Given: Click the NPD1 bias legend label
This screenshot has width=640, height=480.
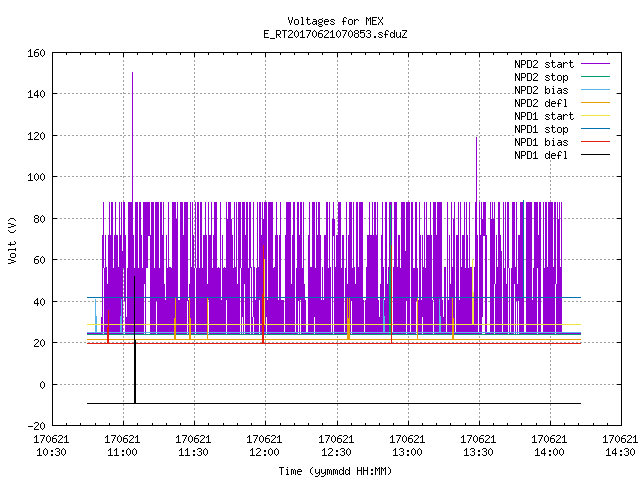Looking at the screenshot, I should coord(541,142).
